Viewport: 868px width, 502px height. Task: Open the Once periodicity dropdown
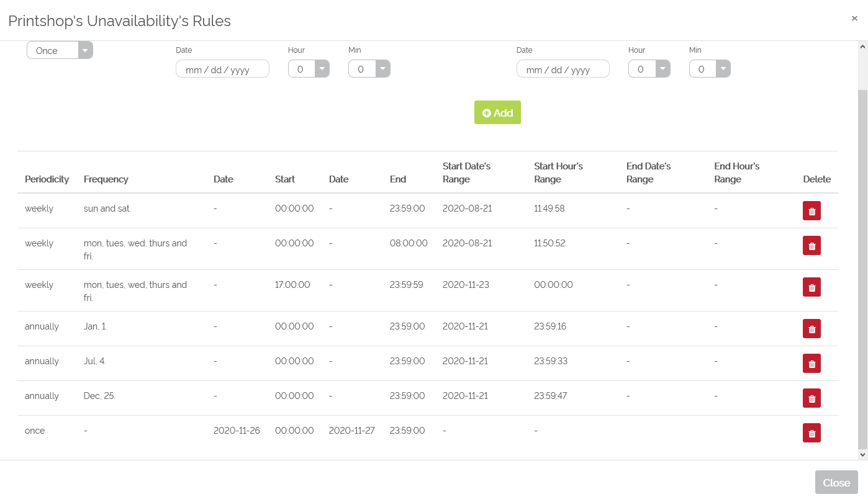click(60, 50)
